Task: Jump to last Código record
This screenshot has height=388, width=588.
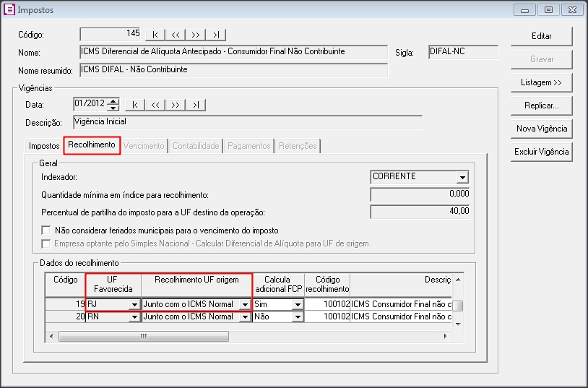Action: coord(216,35)
